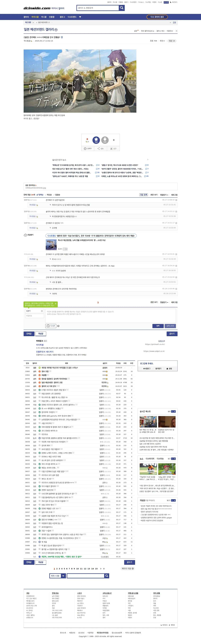Click the ⓜ icon beside the gallery title
The height and width of the screenshot is (644, 201).
tap(56, 30)
